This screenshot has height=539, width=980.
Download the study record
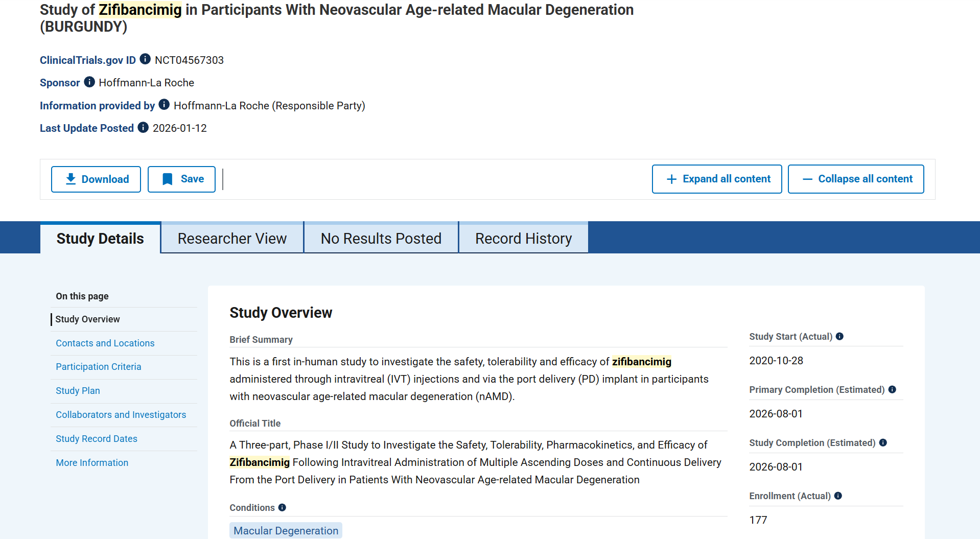click(96, 179)
